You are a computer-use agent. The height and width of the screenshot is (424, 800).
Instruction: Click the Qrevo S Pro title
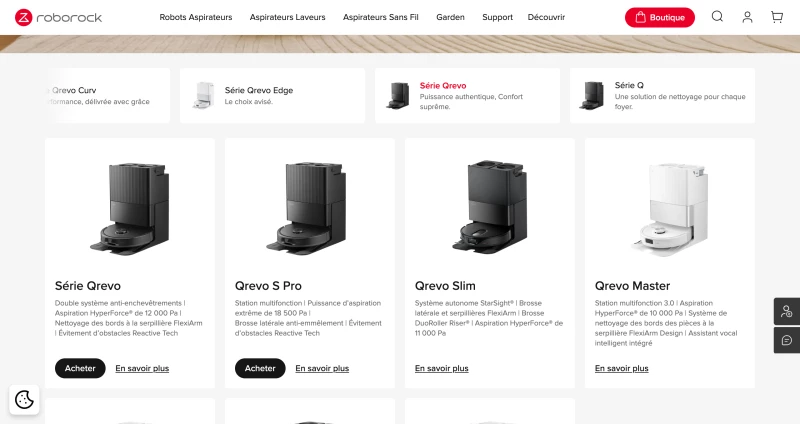268,286
